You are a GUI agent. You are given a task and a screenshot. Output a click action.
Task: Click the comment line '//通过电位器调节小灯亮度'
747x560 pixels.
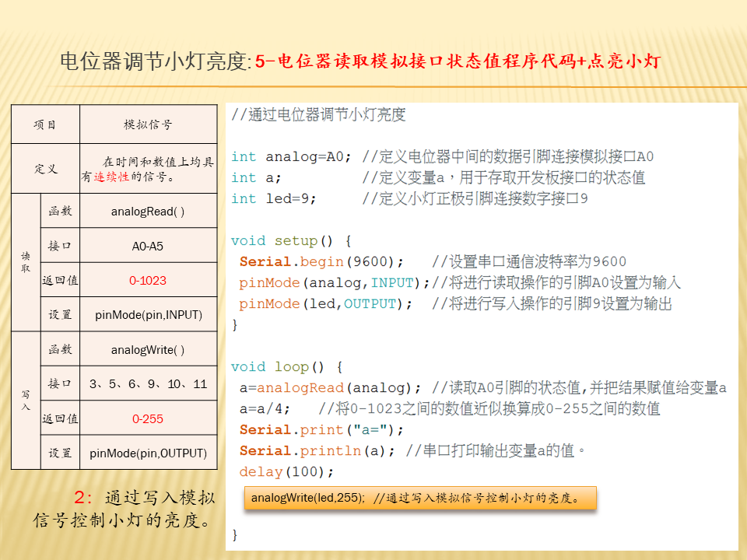point(318,115)
